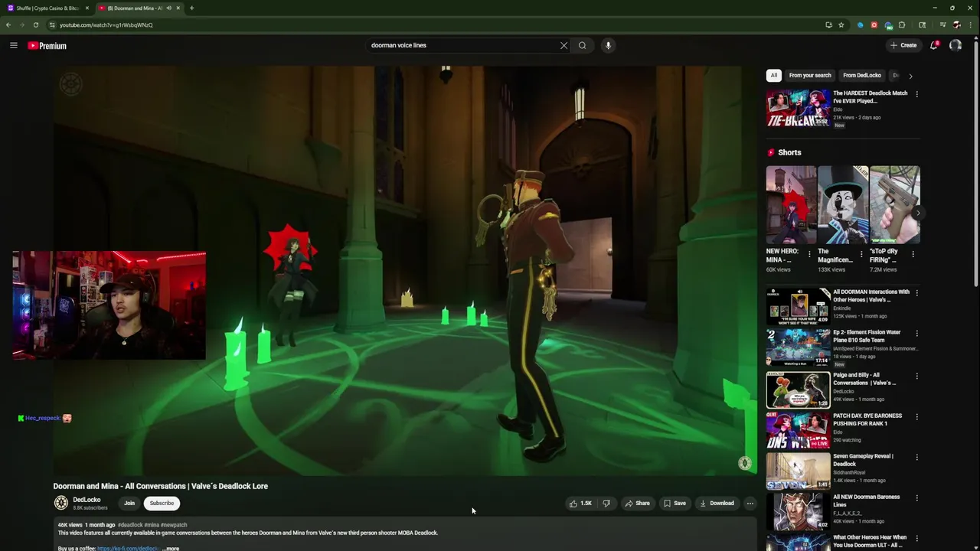Screen dimensions: 980x551
Task: Open options for The HARDEST Deadlock Match video
Action: click(916, 94)
